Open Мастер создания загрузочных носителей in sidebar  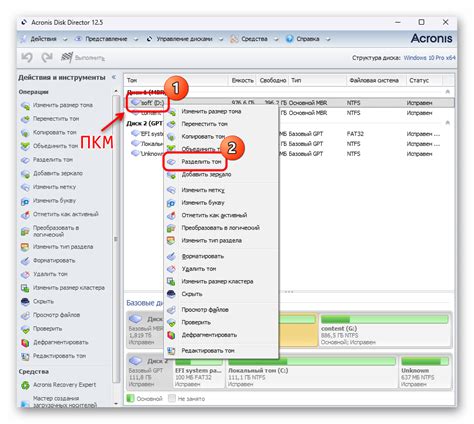pos(64,402)
